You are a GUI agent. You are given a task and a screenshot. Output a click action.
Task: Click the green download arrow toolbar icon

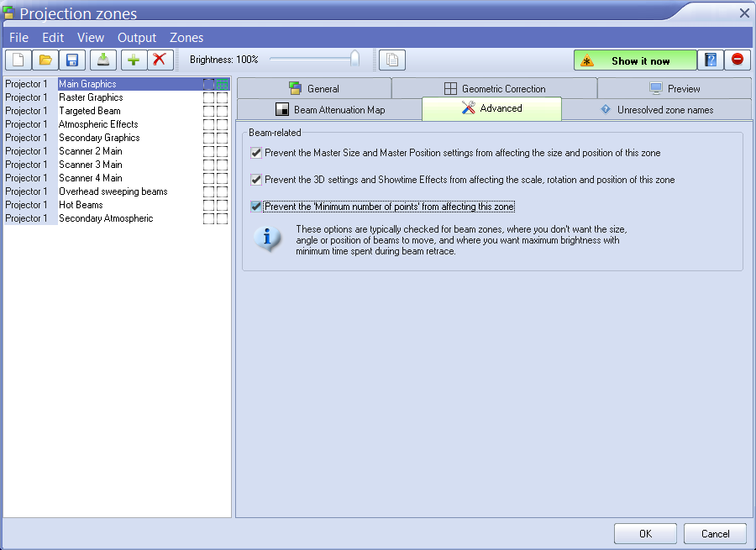(103, 60)
